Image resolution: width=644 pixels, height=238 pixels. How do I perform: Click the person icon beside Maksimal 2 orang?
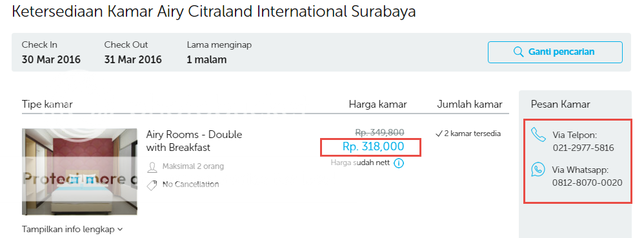[152, 167]
